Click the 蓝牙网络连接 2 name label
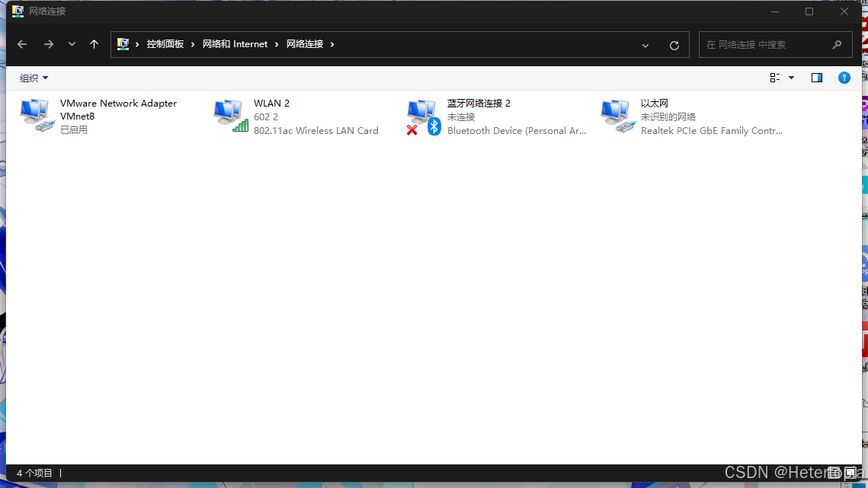Viewport: 868px width, 488px height. 479,104
